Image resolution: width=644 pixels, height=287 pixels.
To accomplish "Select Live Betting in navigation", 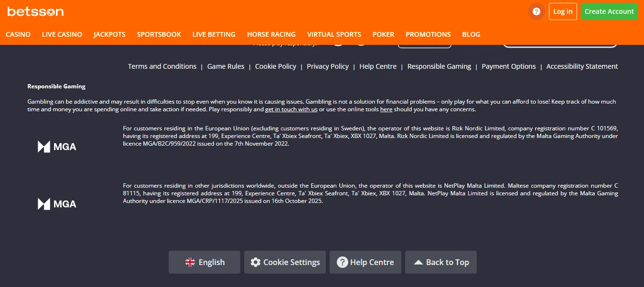I will (214, 34).
